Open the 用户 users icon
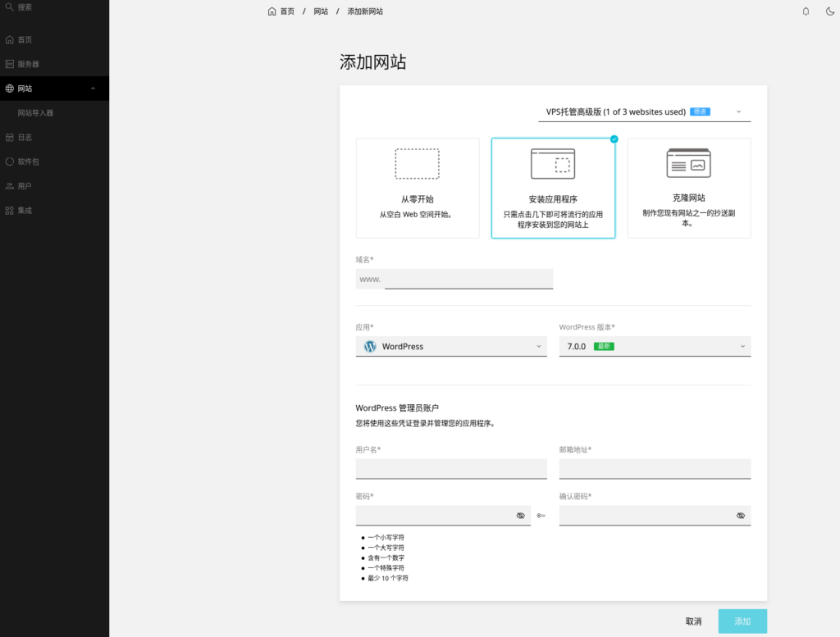This screenshot has height=637, width=840. click(9, 186)
